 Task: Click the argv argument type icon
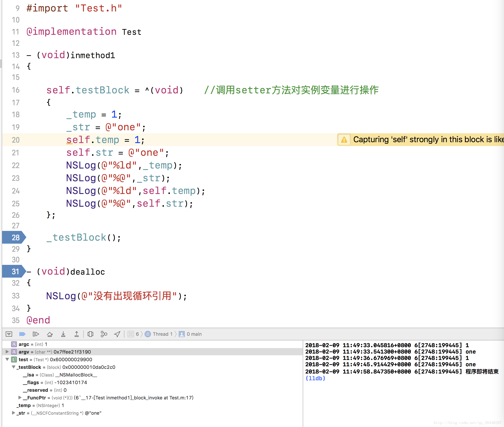pos(14,352)
